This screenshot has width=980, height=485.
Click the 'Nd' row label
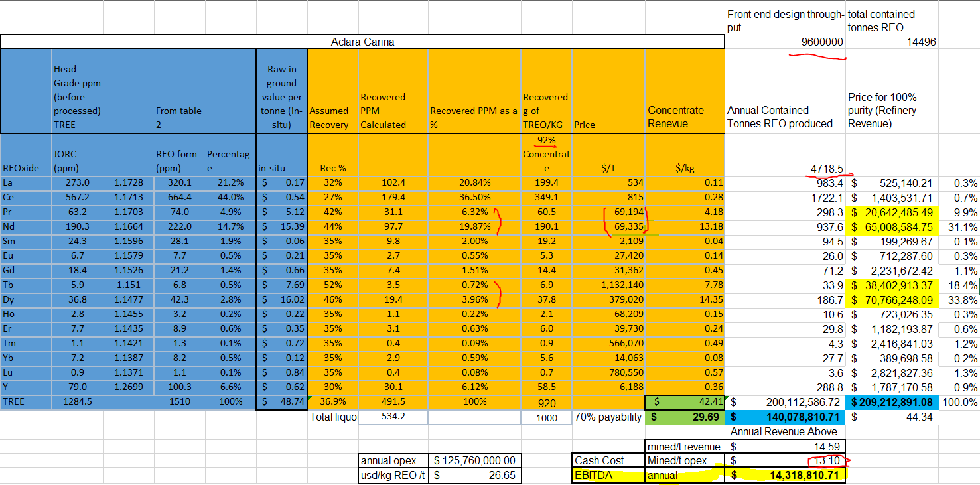coord(26,226)
